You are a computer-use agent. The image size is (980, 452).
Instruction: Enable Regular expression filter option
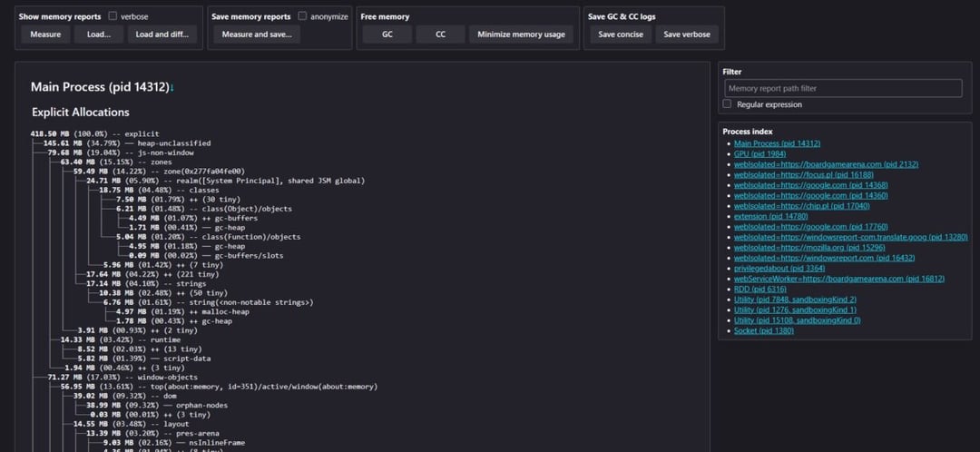(727, 104)
